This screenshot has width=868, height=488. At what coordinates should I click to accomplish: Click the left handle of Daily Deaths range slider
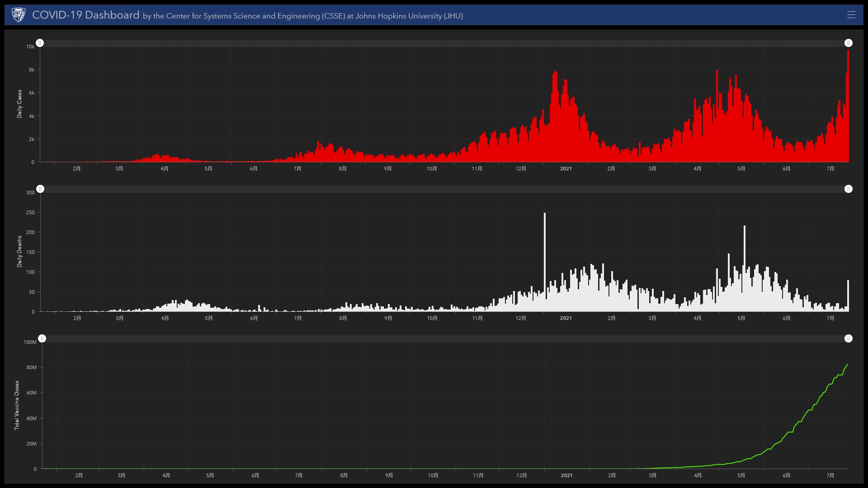(40, 189)
